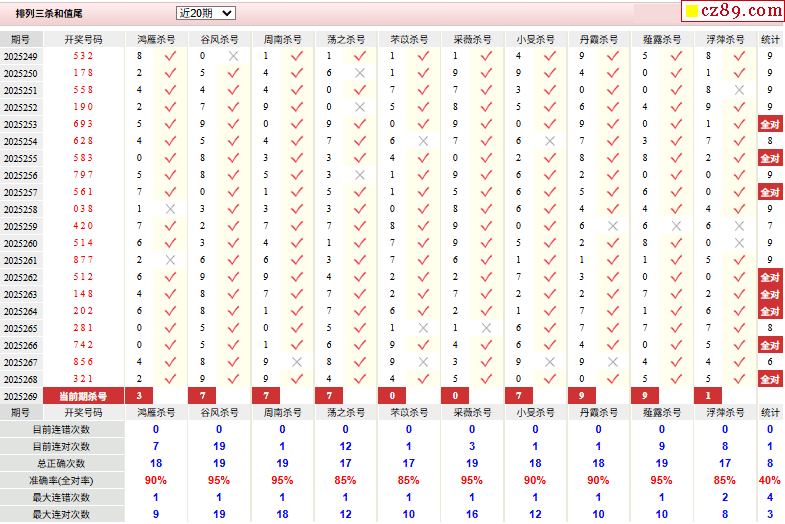The height and width of the screenshot is (524, 785).
Task: Click the gray X in row 2025260 浮萍杀号
Action: (739, 243)
